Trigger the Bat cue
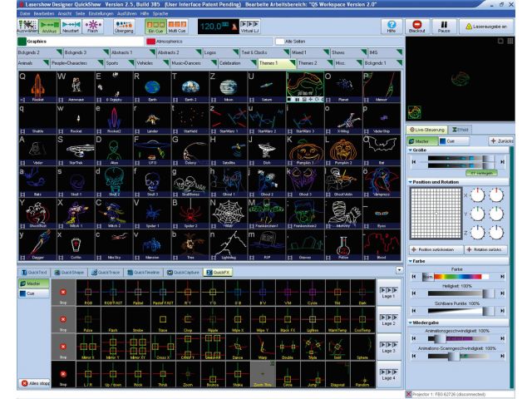 (382, 150)
